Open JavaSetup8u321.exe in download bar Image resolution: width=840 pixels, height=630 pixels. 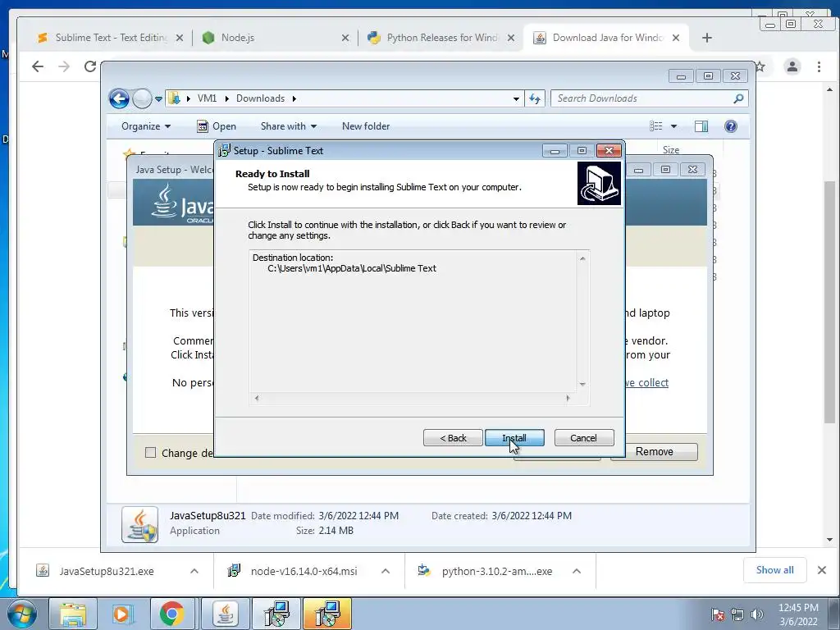[106, 571]
